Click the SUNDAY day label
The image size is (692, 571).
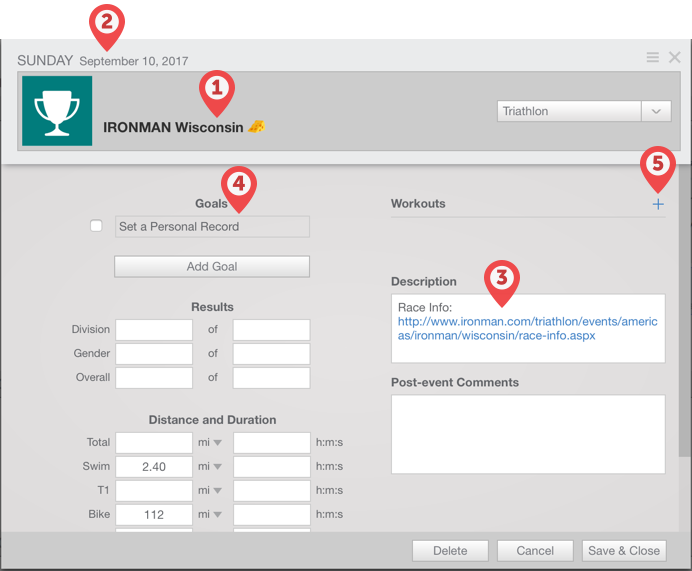[x=45, y=60]
